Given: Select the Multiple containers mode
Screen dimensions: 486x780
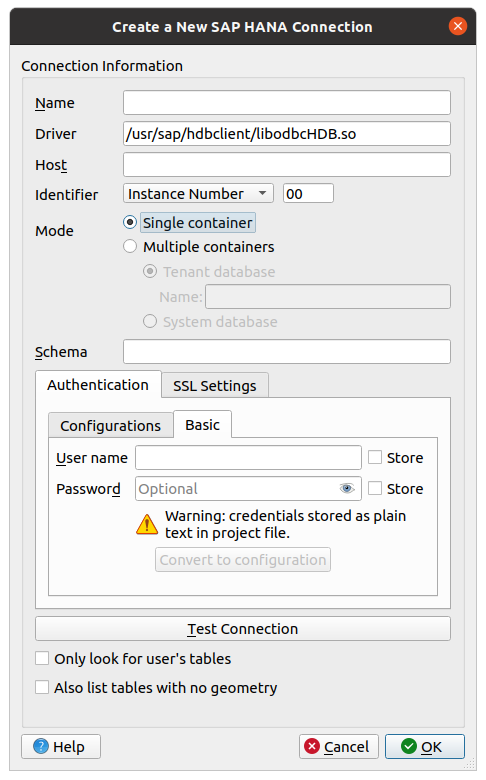Looking at the screenshot, I should pos(130,247).
